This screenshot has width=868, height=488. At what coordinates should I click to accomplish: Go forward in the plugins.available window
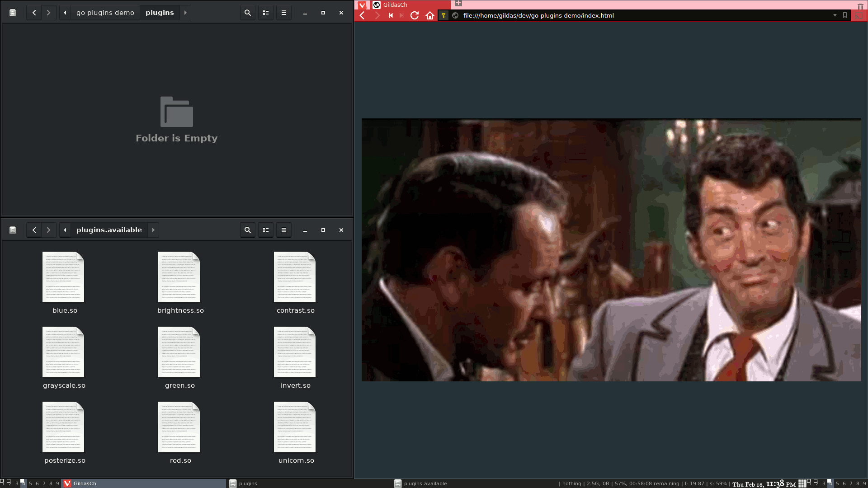(x=48, y=230)
